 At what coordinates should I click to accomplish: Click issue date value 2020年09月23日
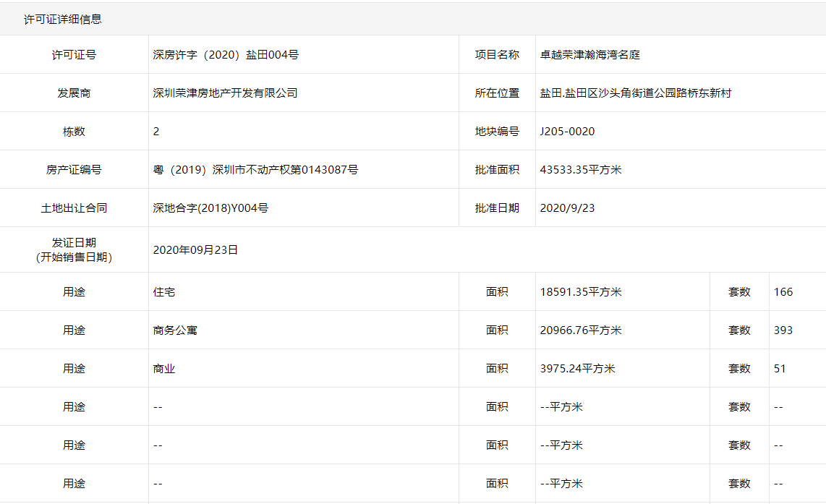click(195, 250)
